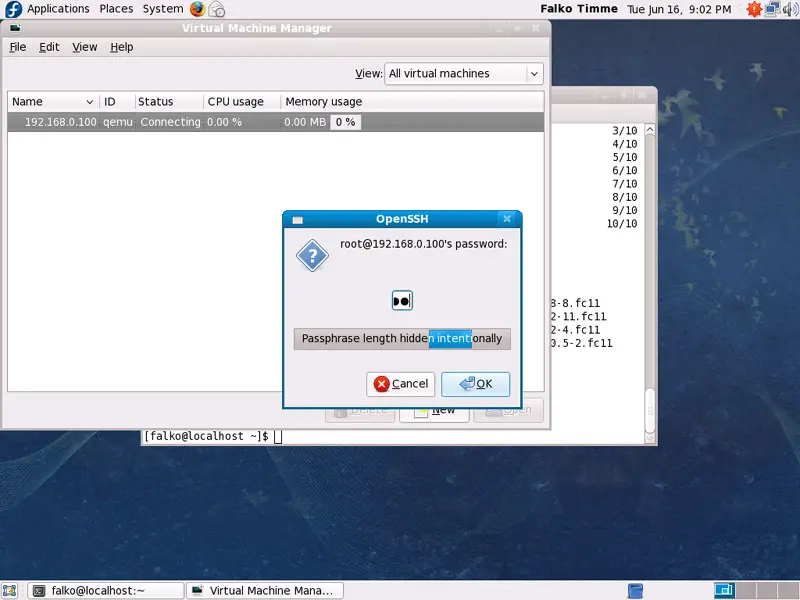The width and height of the screenshot is (800, 600).
Task: Click the show desktop icon in bottom panel
Action: [x=11, y=591]
